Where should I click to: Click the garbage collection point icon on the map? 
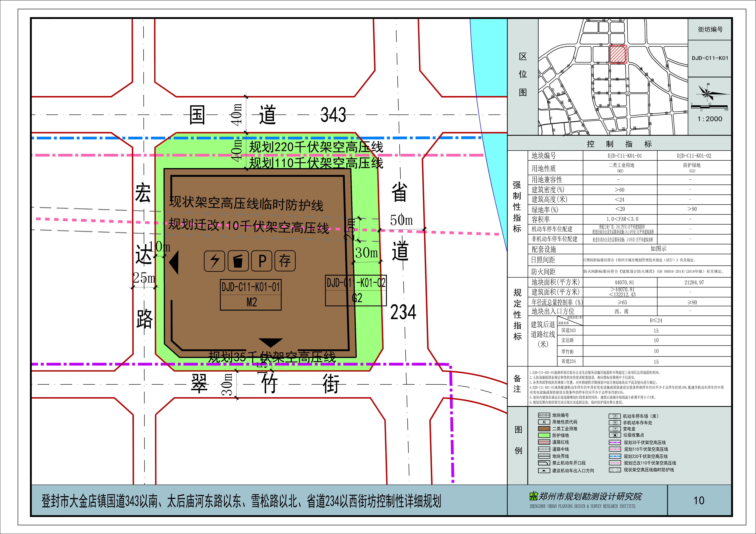pos(238,261)
